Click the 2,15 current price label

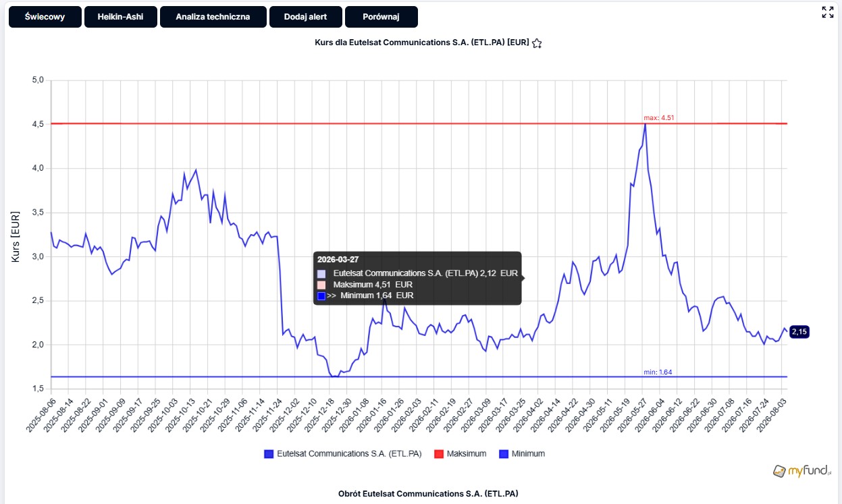799,331
